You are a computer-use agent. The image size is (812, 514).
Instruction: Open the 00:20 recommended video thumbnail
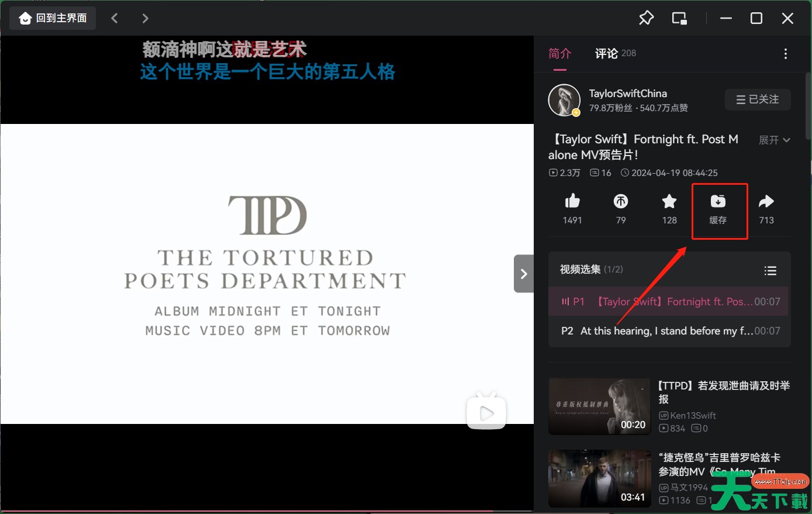pos(599,406)
